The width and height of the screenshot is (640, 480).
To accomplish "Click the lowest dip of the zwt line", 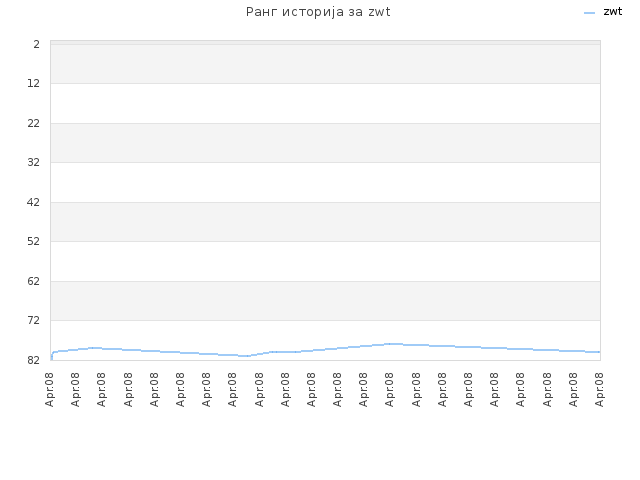I will (244, 356).
